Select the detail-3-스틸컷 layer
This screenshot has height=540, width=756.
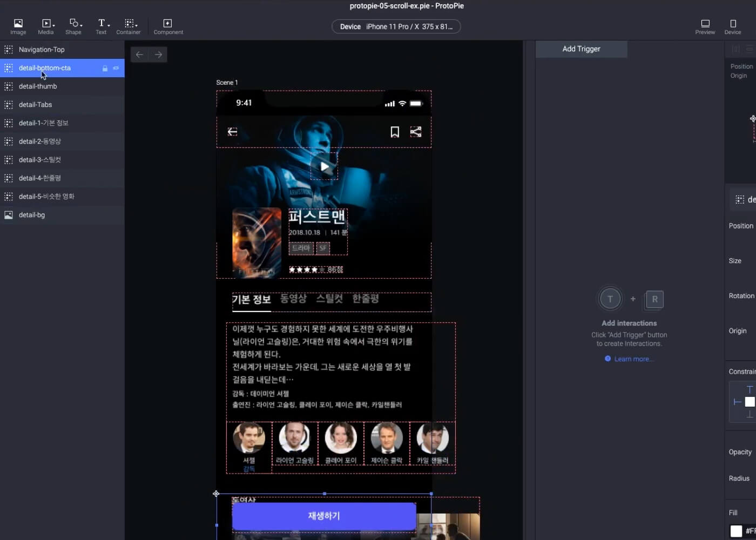[62, 160]
